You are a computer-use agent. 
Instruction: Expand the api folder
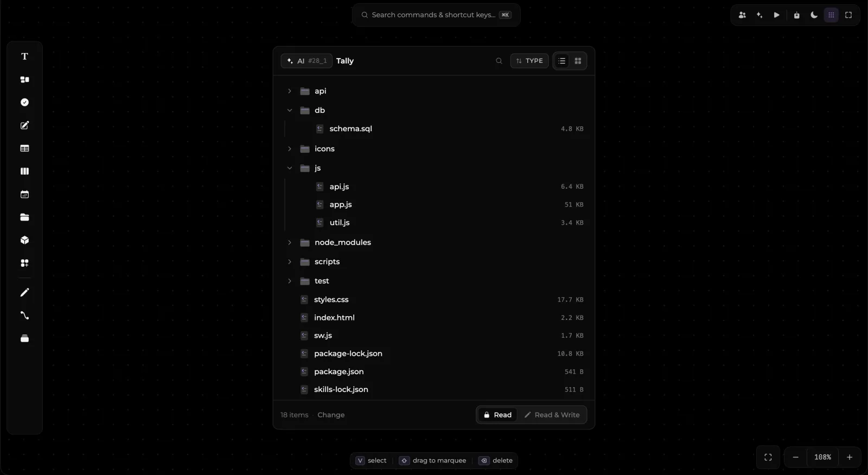pyautogui.click(x=290, y=91)
